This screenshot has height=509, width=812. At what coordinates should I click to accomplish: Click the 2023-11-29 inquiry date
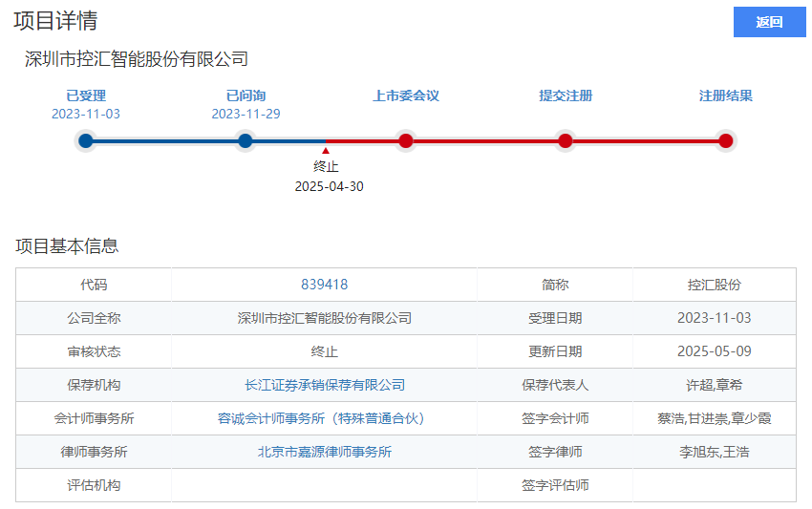(246, 114)
